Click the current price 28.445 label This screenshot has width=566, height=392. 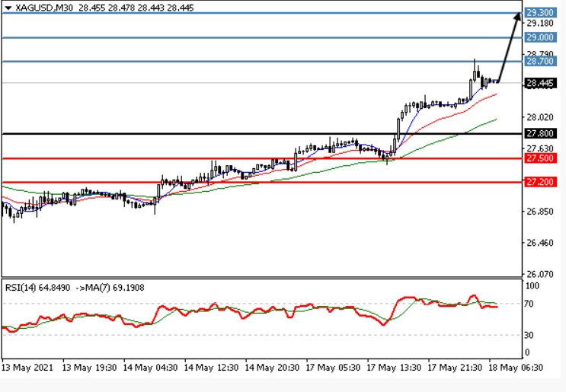[x=540, y=83]
